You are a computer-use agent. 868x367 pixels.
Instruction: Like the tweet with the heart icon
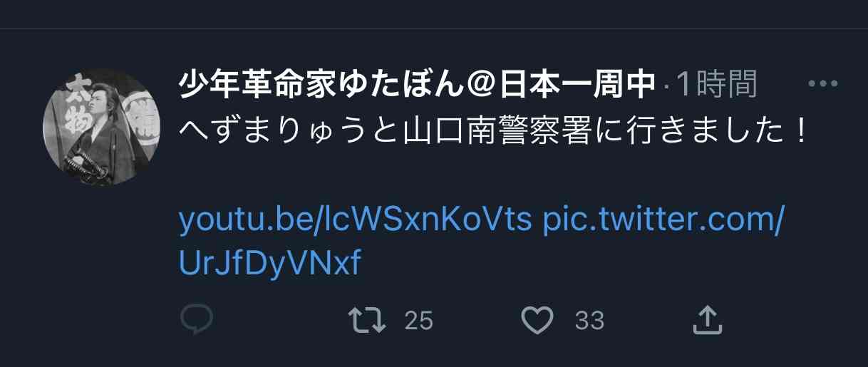coord(538,321)
